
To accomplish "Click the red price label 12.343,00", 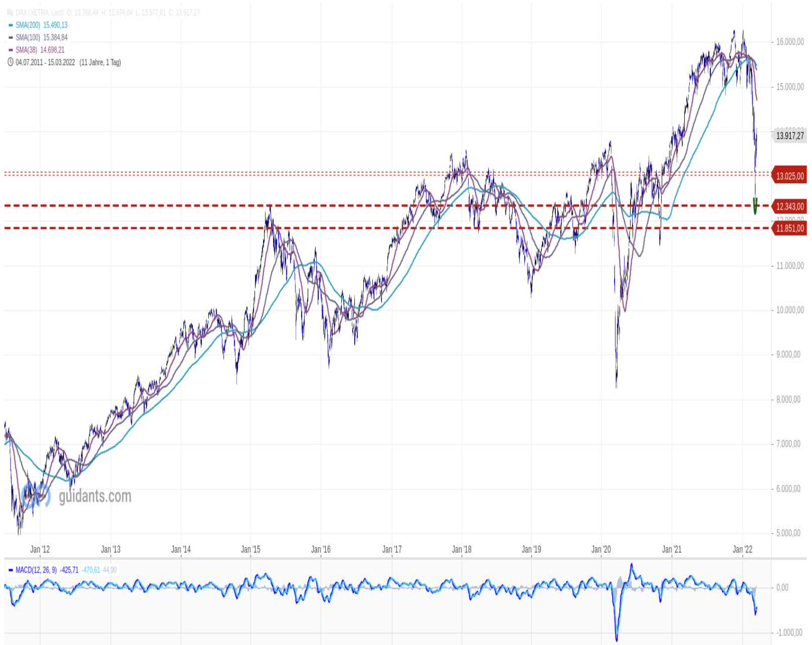I will (x=790, y=207).
